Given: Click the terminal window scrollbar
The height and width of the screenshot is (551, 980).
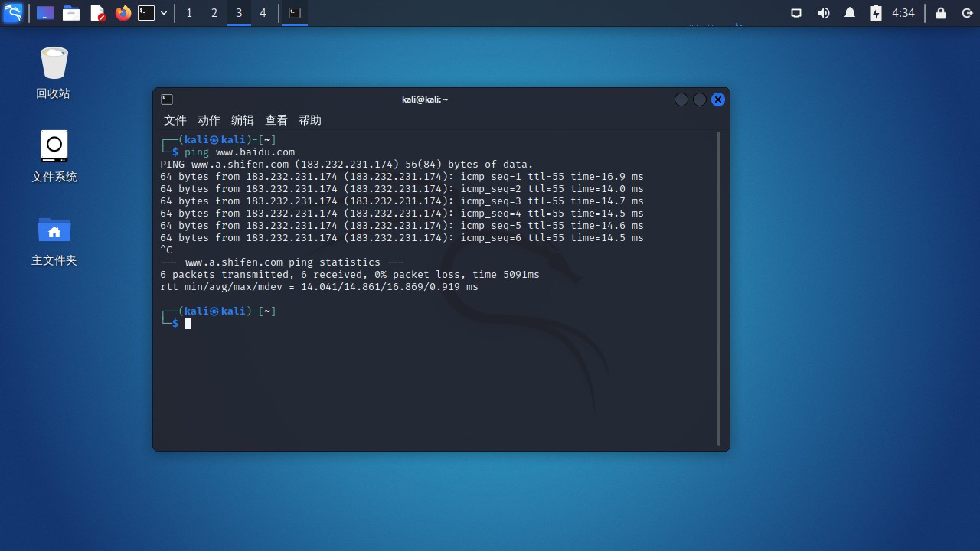Looking at the screenshot, I should coord(719,230).
